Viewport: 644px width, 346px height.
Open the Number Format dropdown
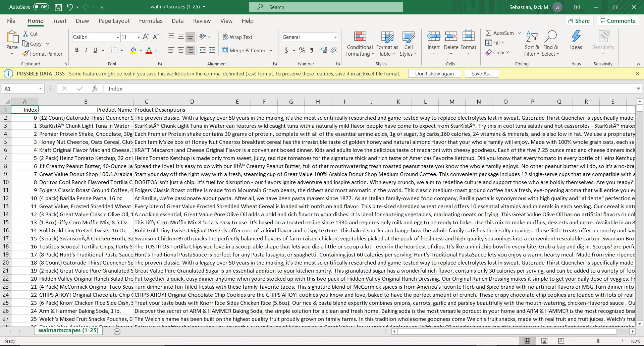coord(335,37)
